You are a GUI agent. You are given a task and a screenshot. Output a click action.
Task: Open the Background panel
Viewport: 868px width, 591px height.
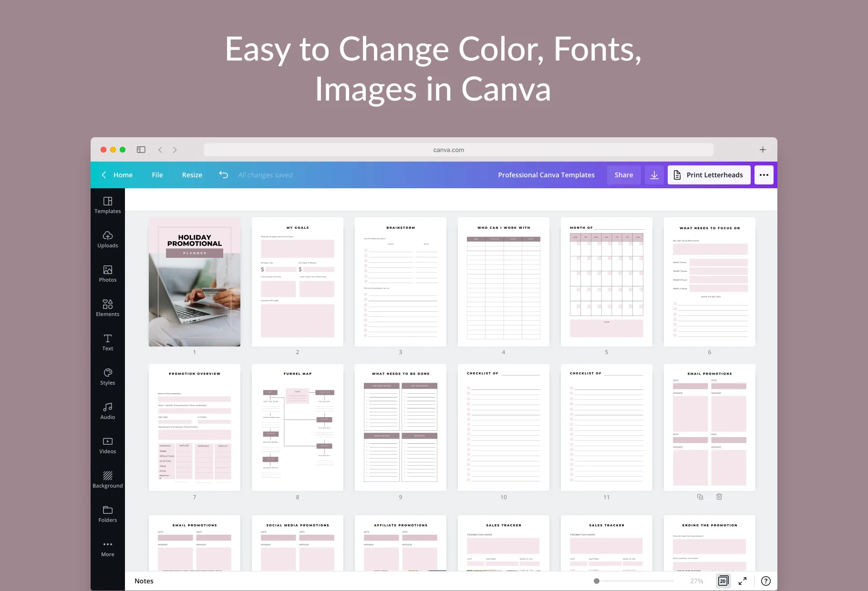(x=108, y=480)
